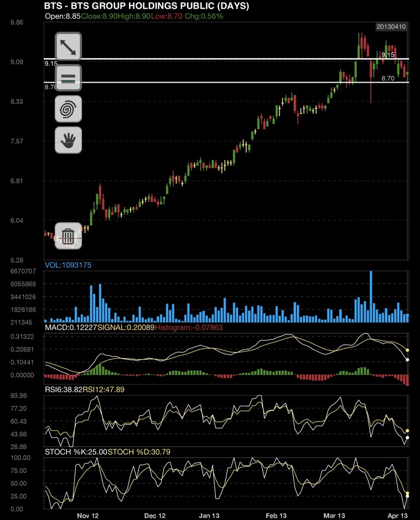Click the white RSI6 end dot

pos(407,438)
